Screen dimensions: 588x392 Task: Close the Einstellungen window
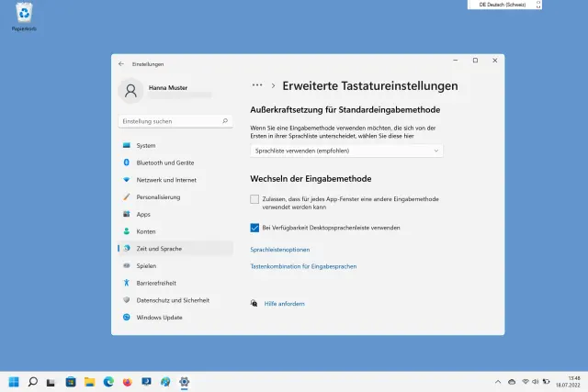[x=495, y=61]
